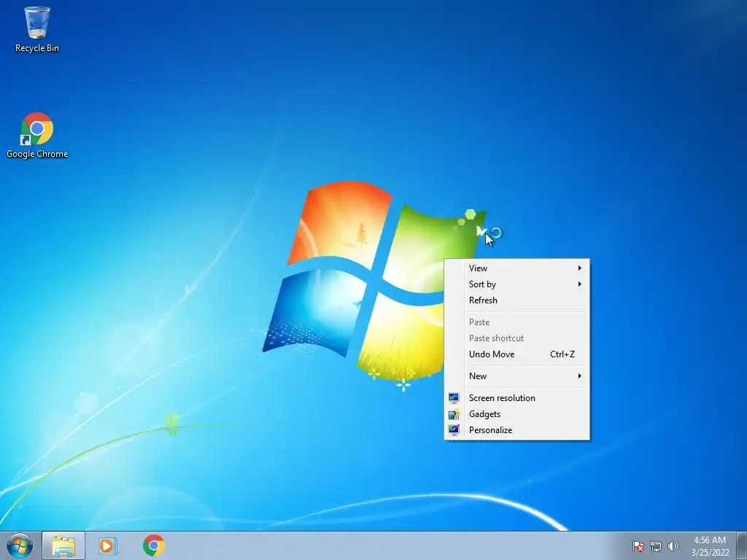Image resolution: width=747 pixels, height=560 pixels.
Task: Click the Screen resolution monitor icon
Action: 454,398
